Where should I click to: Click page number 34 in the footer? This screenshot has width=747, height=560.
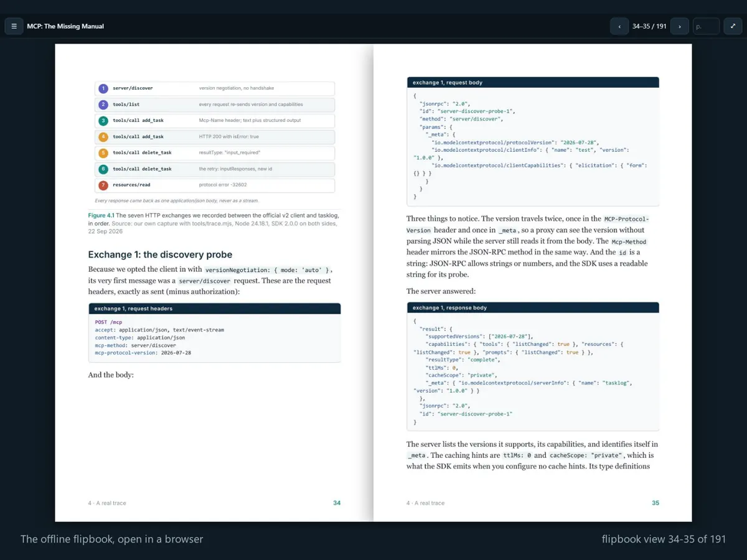click(337, 503)
